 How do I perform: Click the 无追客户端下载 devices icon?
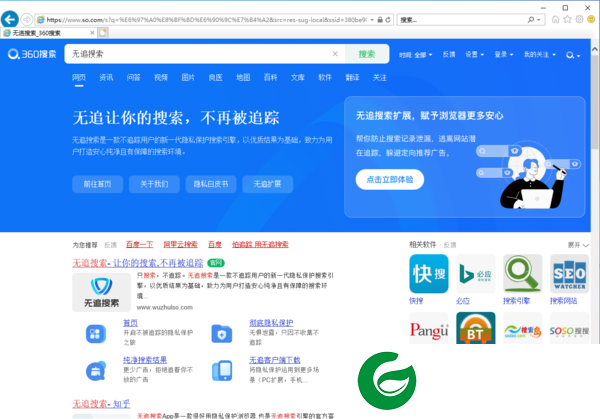pos(222,371)
